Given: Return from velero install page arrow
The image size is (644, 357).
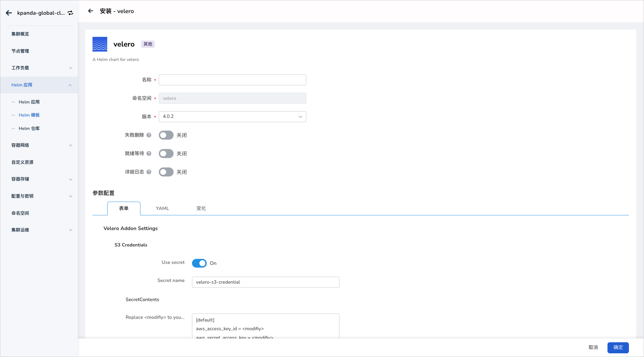Looking at the screenshot, I should click(90, 11).
